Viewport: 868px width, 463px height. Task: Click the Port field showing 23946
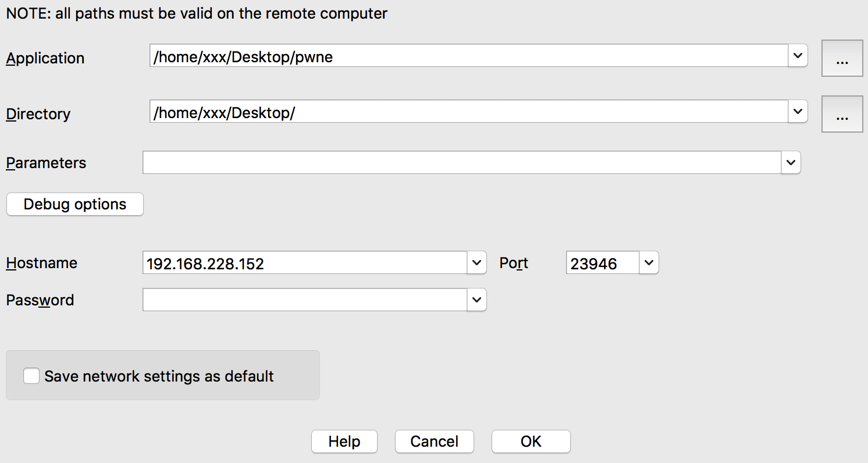pos(603,262)
